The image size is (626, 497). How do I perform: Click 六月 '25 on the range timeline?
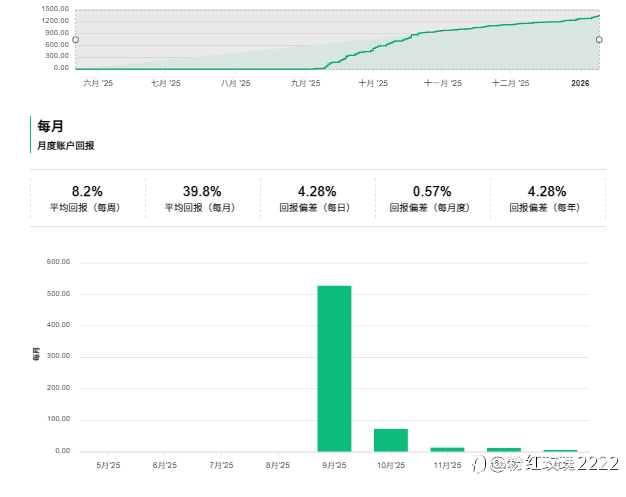coord(98,84)
